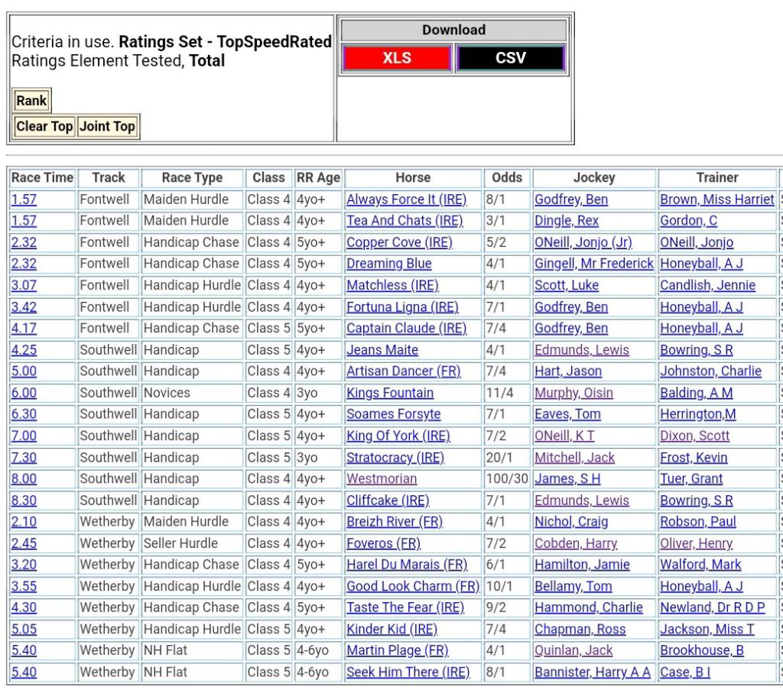View trainer Candlish, Jennie page
Viewport: 783px width, 700px height.
(x=707, y=285)
